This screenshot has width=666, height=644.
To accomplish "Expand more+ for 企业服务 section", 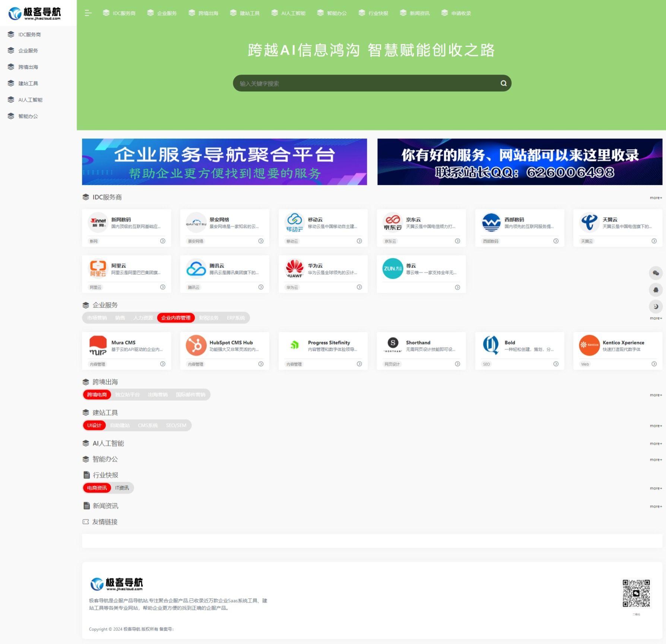I will coord(656,318).
